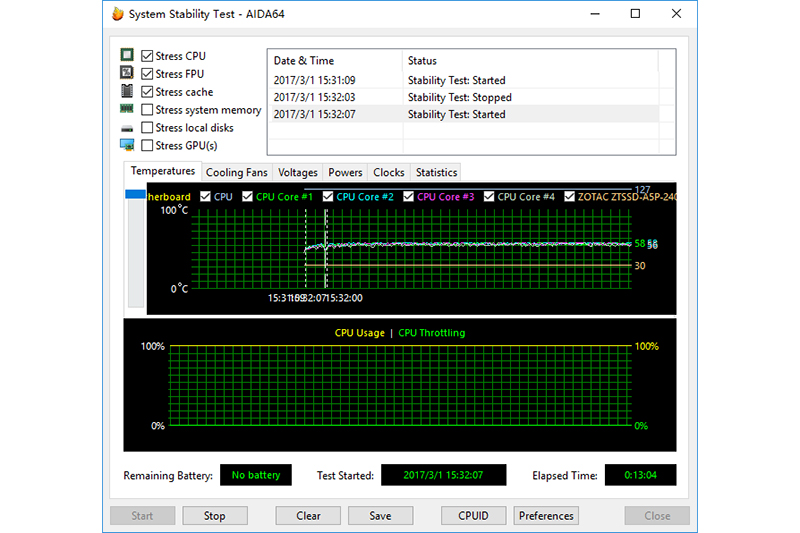Select log row 2017/3/1 15:31:09
Screen dimensions: 800x533
463,80
